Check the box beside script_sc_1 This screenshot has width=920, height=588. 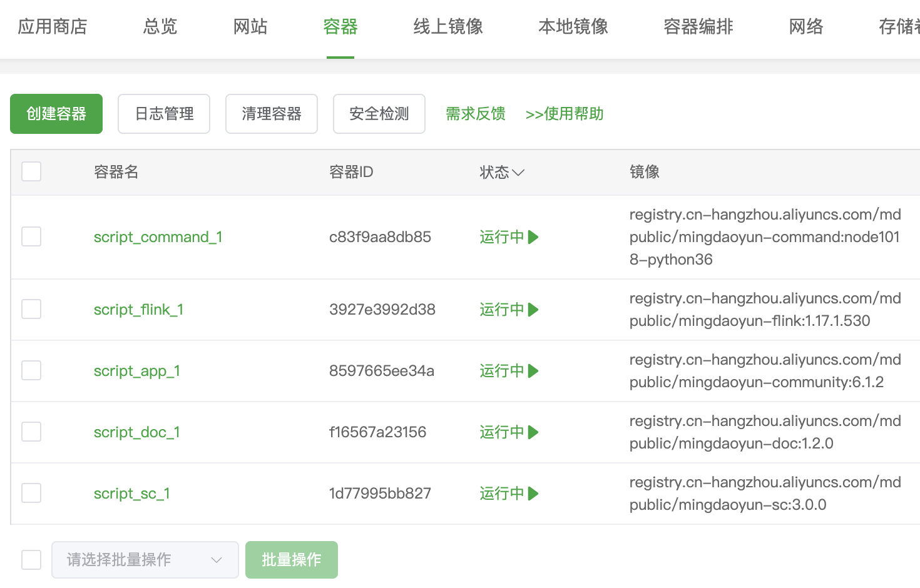click(x=31, y=494)
